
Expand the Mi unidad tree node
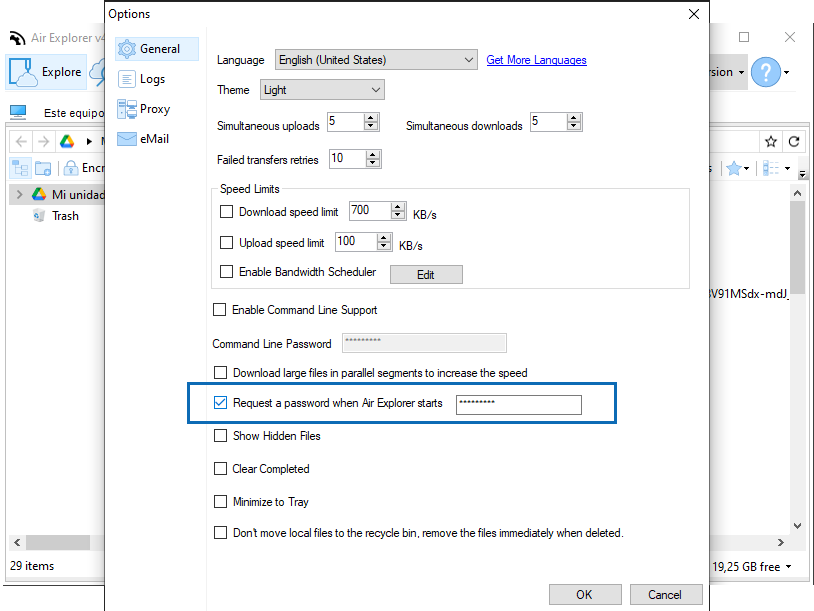[x=19, y=195]
